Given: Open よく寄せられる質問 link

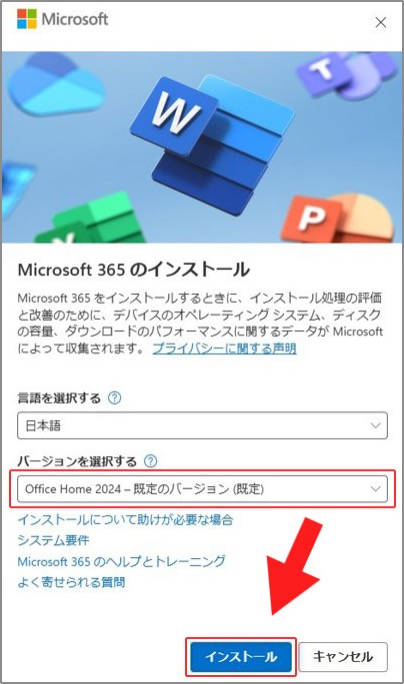Looking at the screenshot, I should (x=71, y=582).
